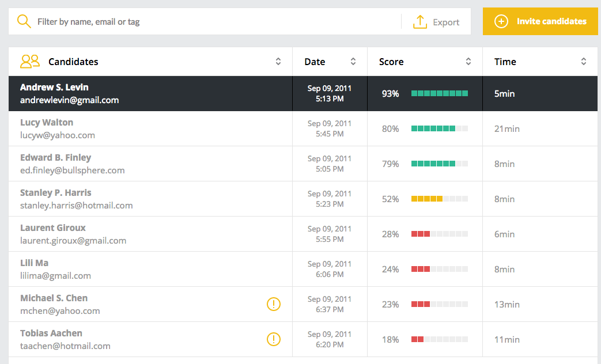
Task: Click the Score column header label
Action: click(x=391, y=62)
